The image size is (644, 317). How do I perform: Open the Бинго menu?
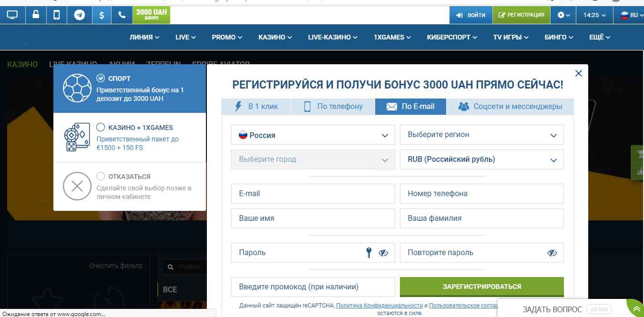(559, 37)
